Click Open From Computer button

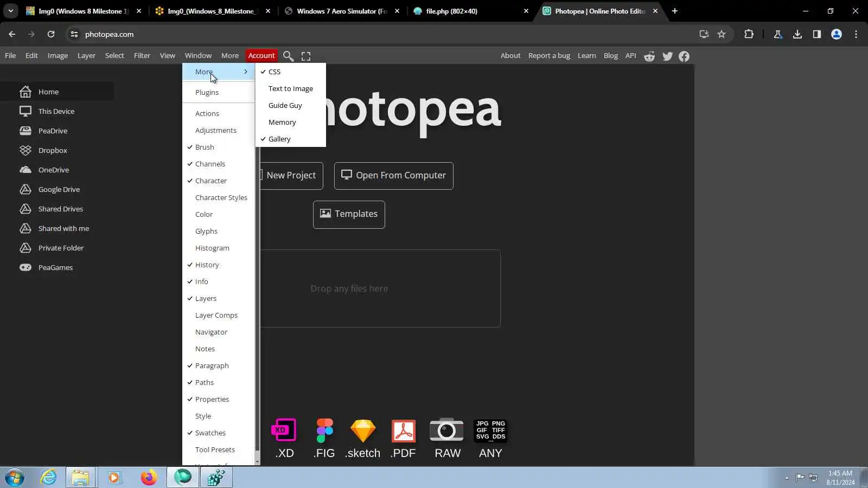pos(394,176)
